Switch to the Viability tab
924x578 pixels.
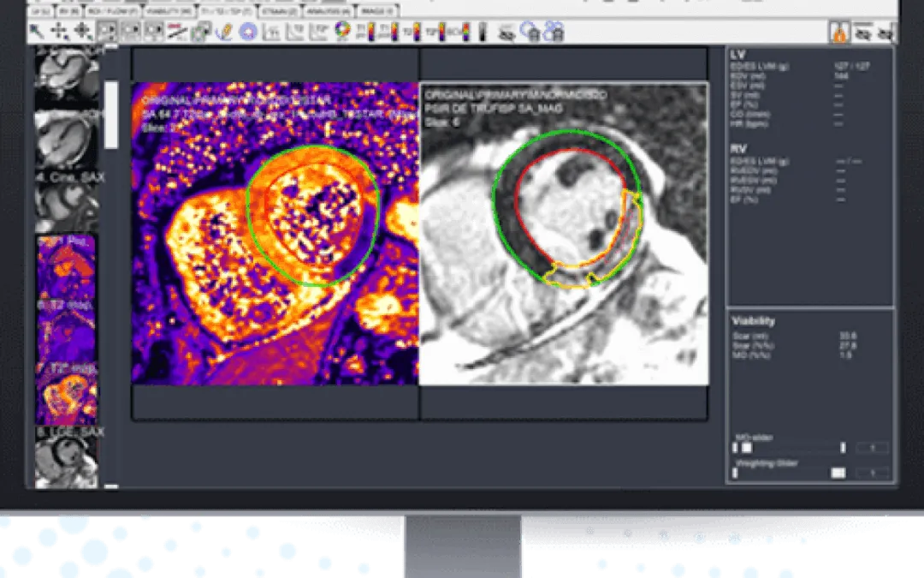click(169, 11)
